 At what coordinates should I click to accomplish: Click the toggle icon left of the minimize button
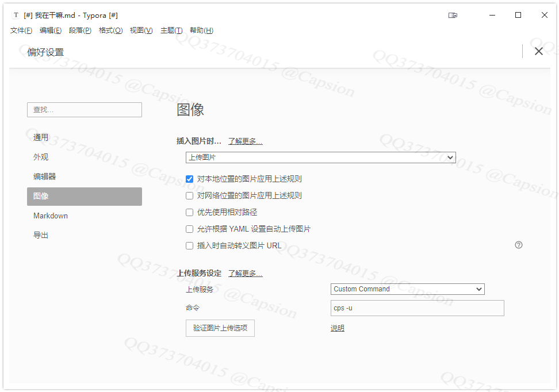point(453,15)
